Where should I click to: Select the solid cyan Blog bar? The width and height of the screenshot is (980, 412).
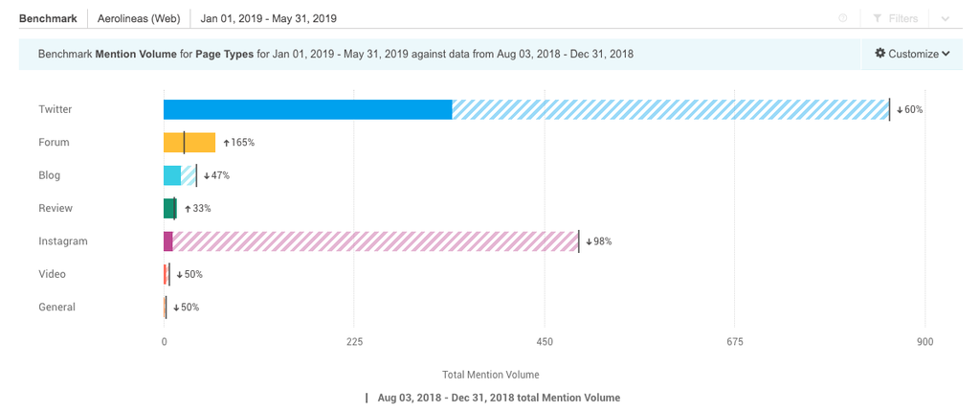tap(172, 175)
